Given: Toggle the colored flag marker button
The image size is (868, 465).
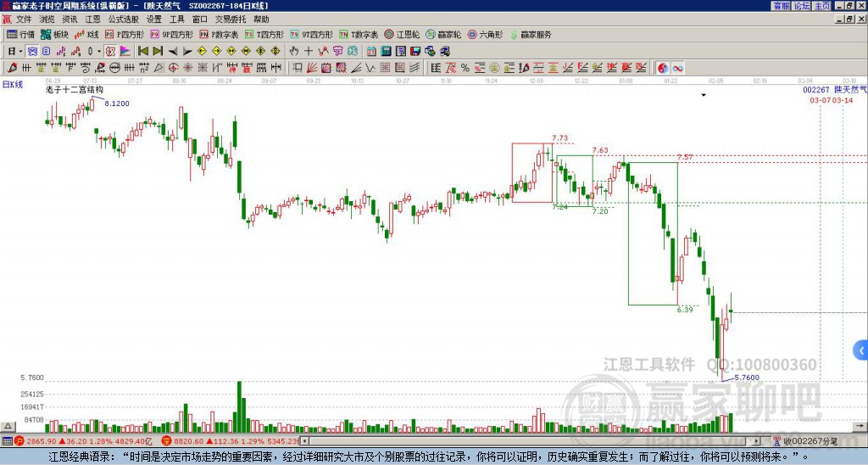Looking at the screenshot, I should (x=125, y=51).
